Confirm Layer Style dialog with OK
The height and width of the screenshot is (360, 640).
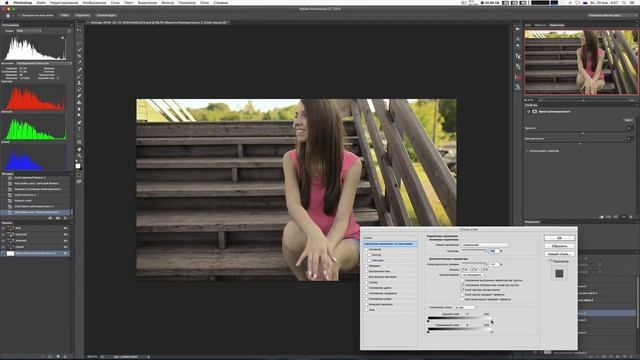pos(560,238)
